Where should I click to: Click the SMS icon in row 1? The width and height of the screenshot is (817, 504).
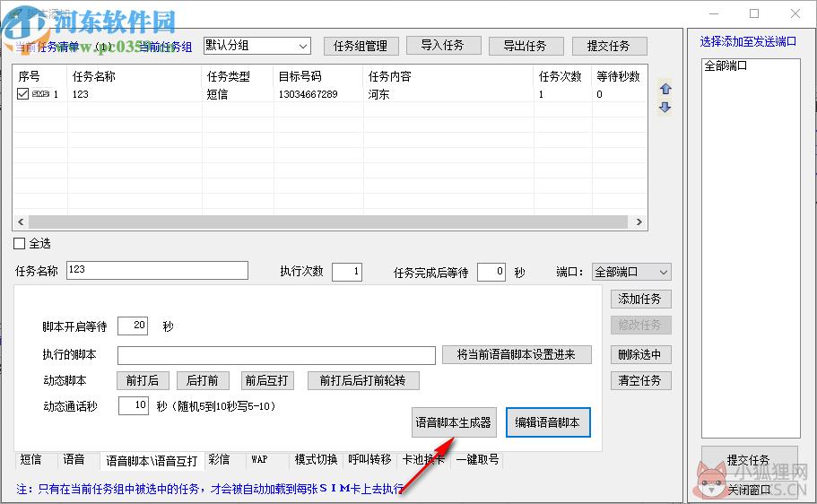[40, 94]
